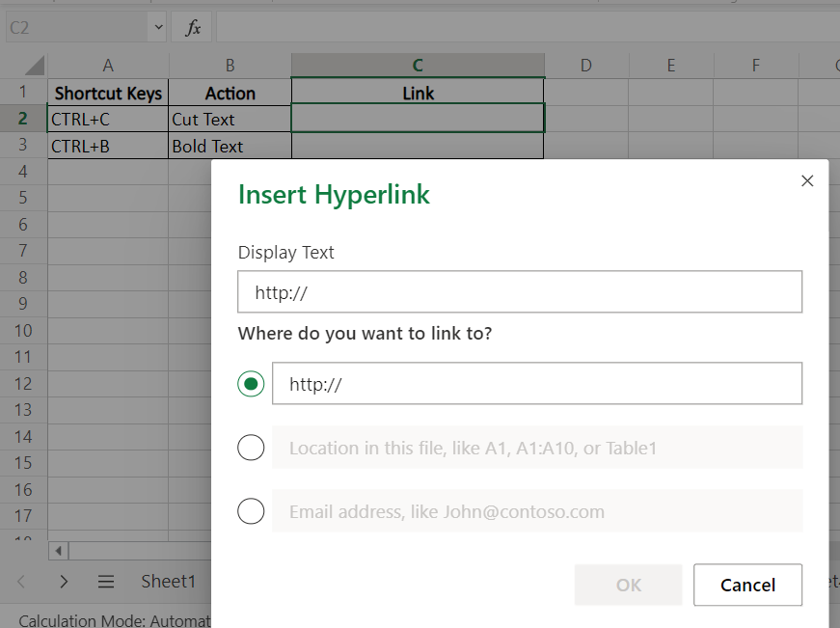Open the all-sheets list icon near Sheet1
Viewport: 840px width, 628px height.
pos(106,581)
